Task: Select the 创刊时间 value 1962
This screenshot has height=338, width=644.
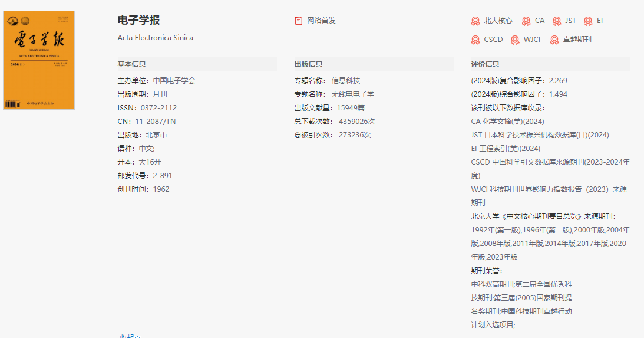Action: 161,189
